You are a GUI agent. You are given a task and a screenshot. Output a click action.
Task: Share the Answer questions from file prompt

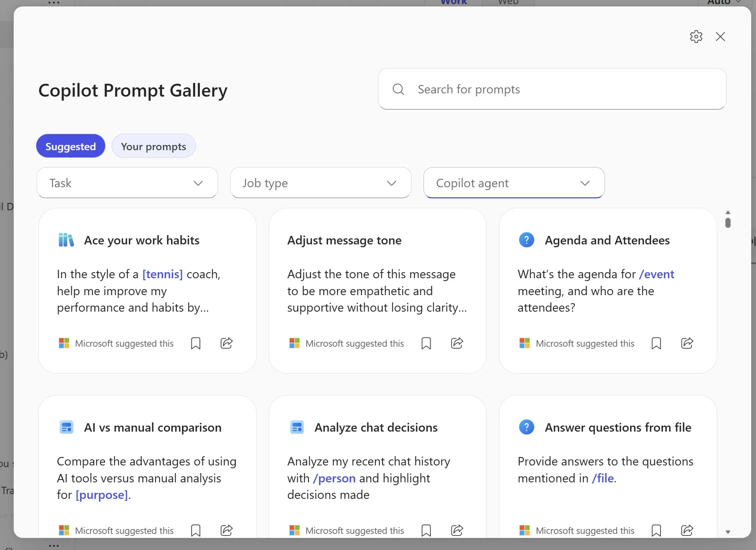[687, 530]
